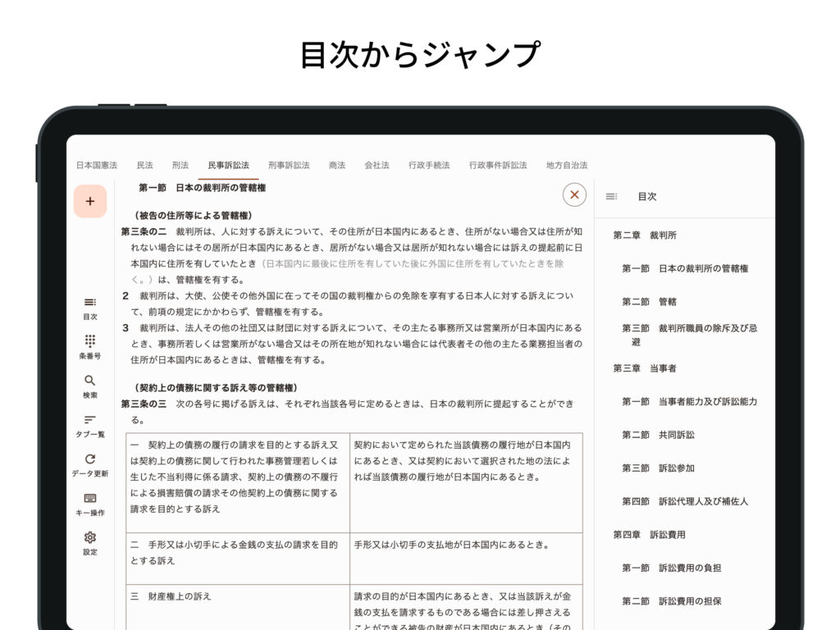Close the table of contents panel with X
This screenshot has width=840, height=630.
coord(574,194)
